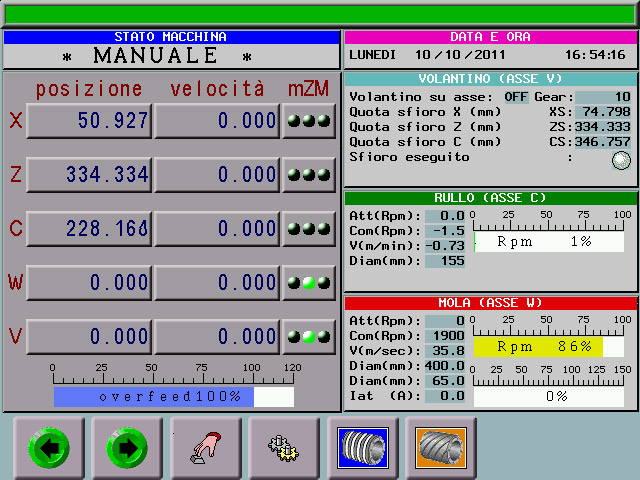The image size is (640, 480).
Task: Select the roller icon with orange background
Action: point(441,448)
